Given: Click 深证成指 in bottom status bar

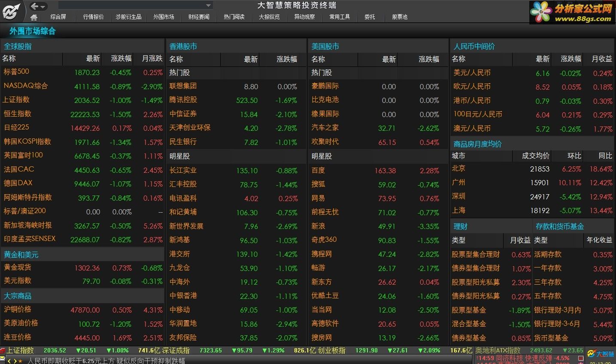Looking at the screenshot, I should point(176,350).
